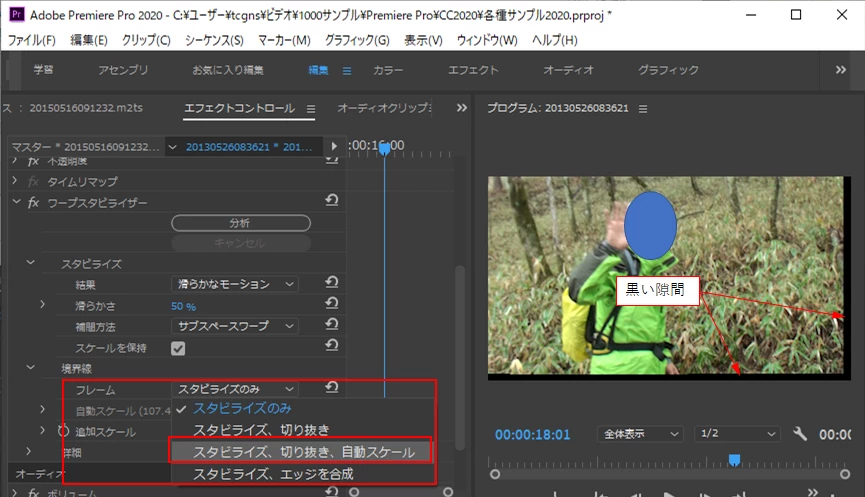This screenshot has height=497, width=865.
Task: Reset the 補間方法 parameter
Action: pos(332,324)
